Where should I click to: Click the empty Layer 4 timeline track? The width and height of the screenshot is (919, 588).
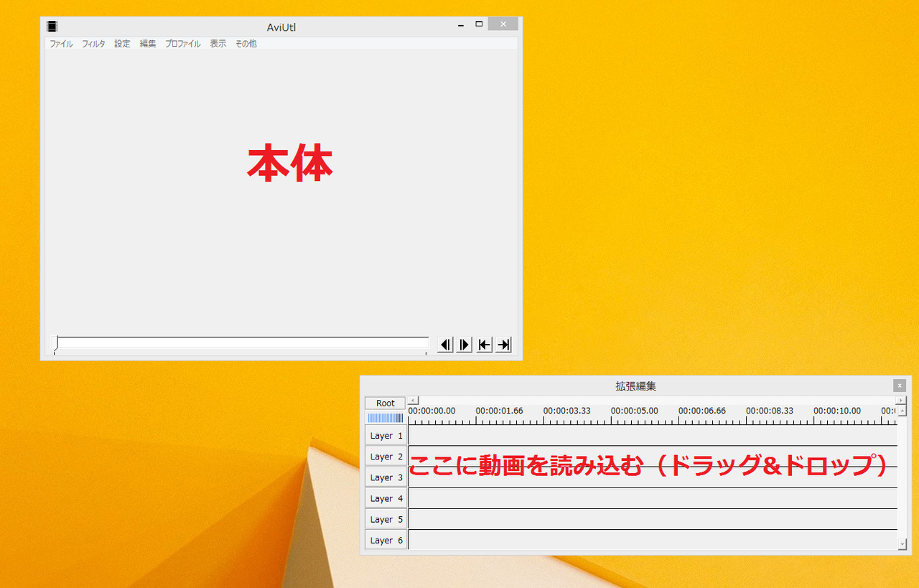[653, 498]
